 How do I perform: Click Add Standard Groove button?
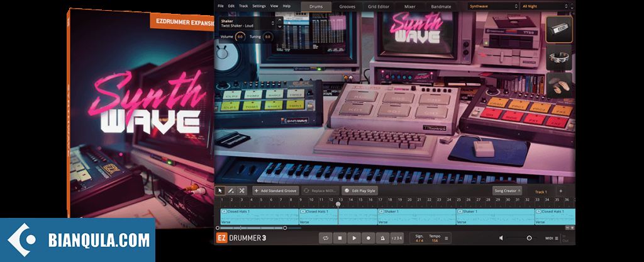pos(275,191)
